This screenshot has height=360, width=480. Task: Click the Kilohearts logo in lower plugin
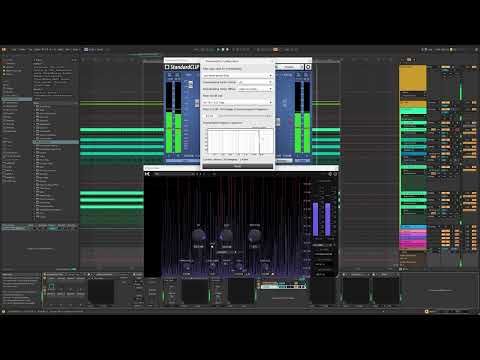tap(147, 174)
